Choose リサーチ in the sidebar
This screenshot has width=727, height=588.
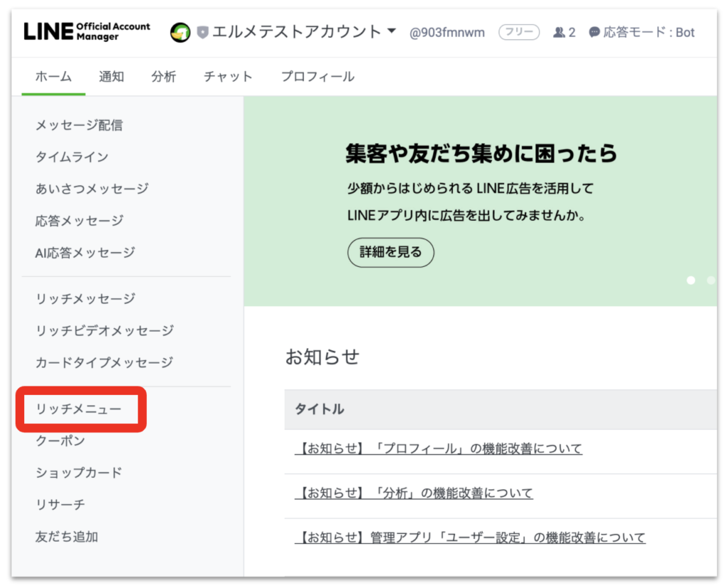point(60,504)
